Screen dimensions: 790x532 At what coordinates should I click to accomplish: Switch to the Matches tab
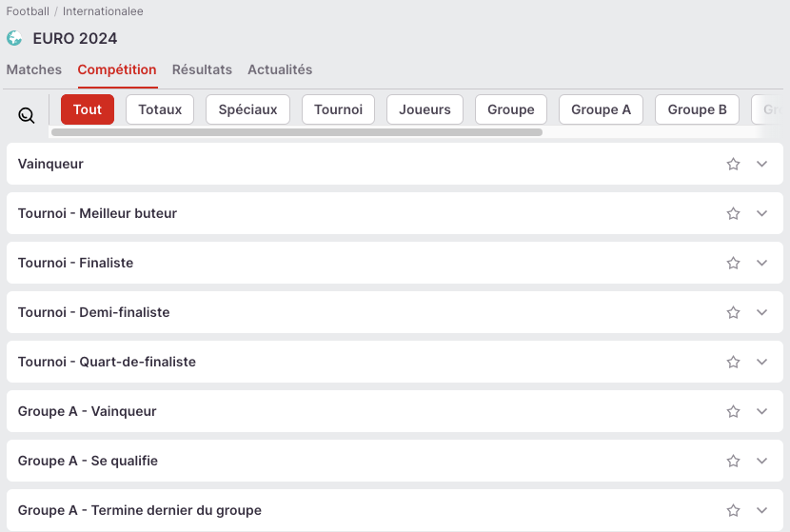click(33, 69)
